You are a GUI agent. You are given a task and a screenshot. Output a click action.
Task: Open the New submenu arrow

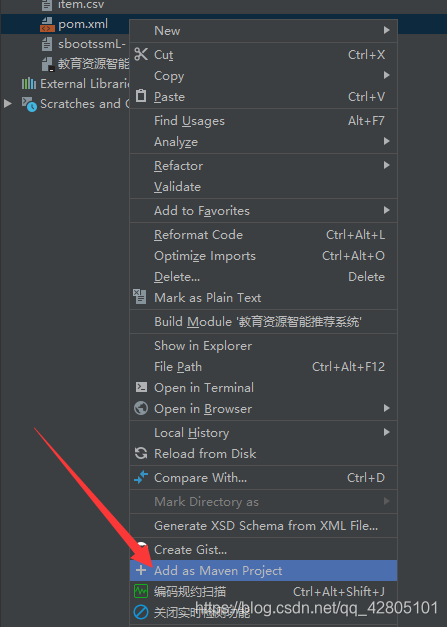pos(386,30)
